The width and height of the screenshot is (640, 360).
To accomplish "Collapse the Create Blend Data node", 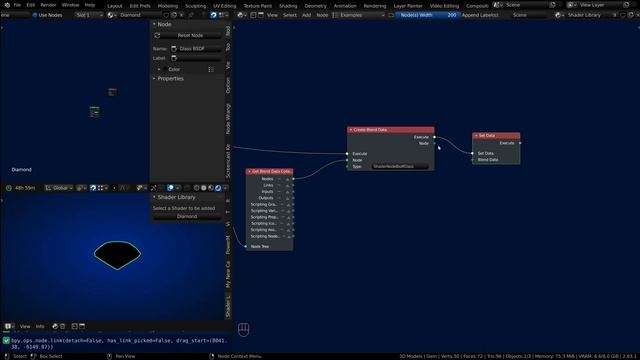I will coord(351,130).
